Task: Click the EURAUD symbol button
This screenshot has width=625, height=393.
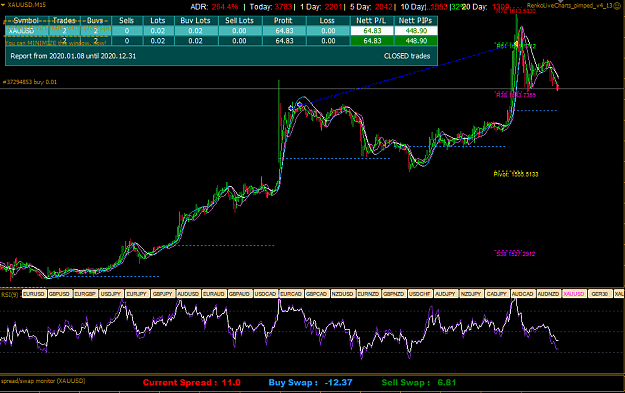Action: (x=214, y=294)
